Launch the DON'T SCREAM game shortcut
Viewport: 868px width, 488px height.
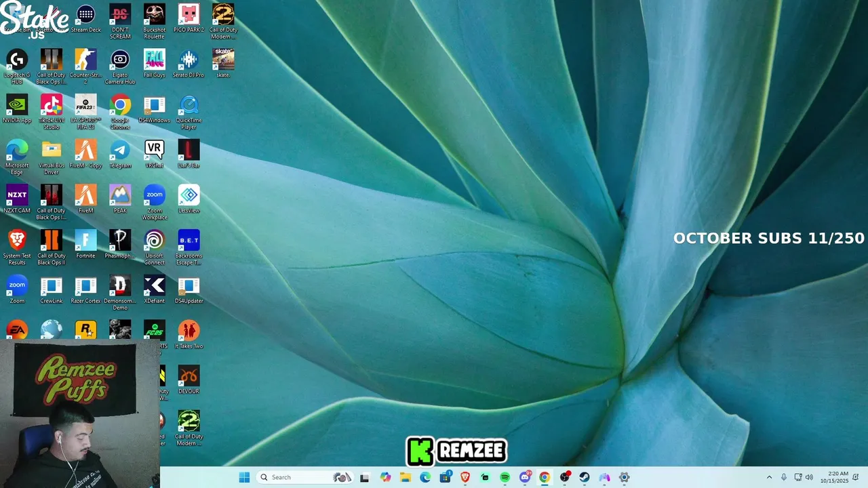[120, 22]
